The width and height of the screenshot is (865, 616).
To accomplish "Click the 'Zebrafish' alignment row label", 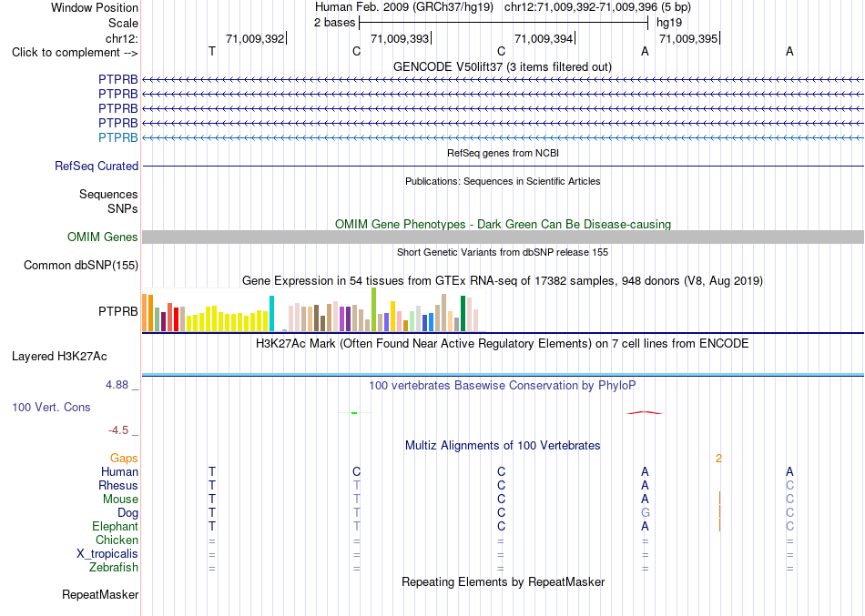I will click(114, 568).
